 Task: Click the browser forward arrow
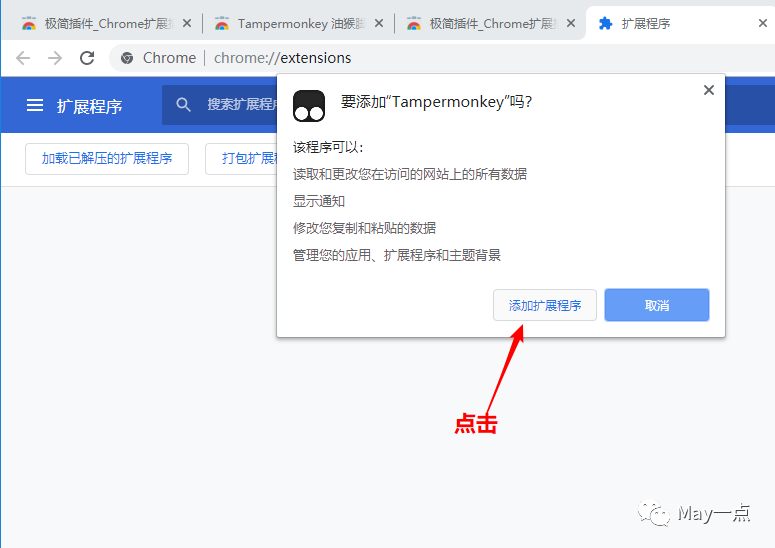point(55,58)
